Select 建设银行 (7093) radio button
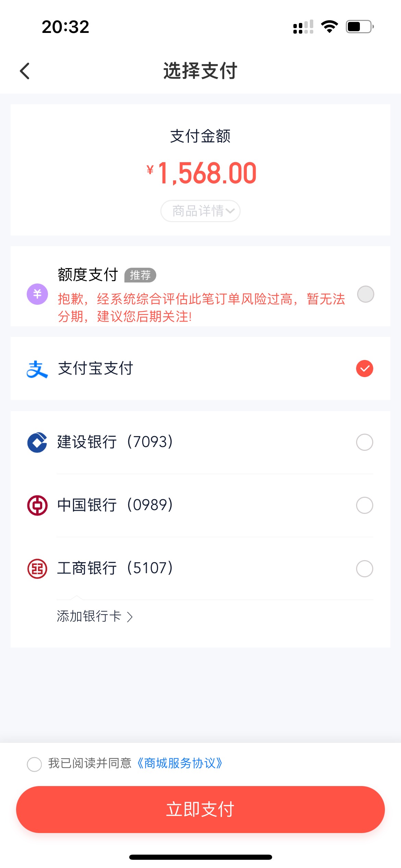The image size is (401, 868). 365,442
